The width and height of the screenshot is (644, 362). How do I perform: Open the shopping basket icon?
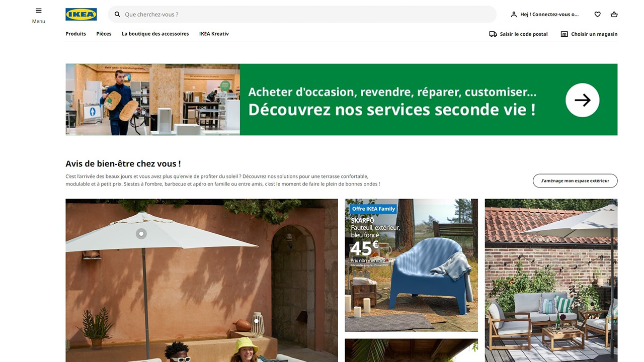coord(614,15)
